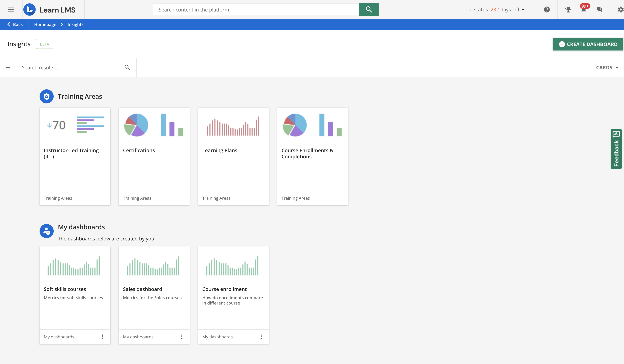Expand the Trial status dropdown

494,10
